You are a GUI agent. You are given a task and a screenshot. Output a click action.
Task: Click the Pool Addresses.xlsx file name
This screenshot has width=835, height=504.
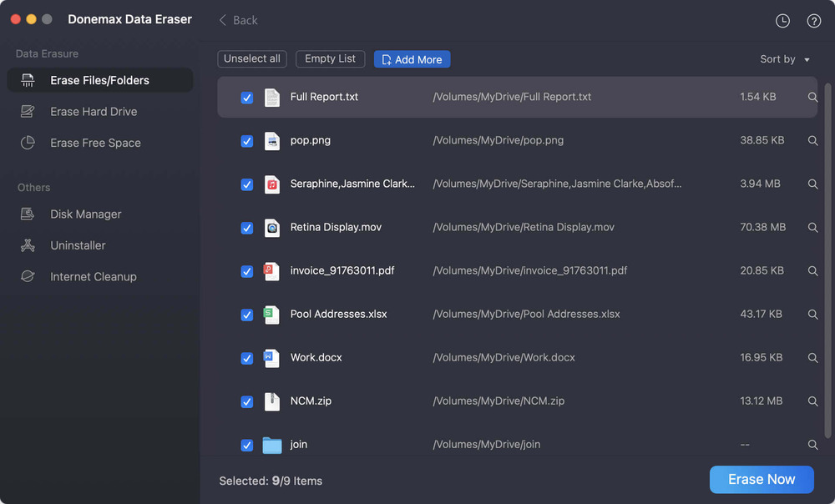click(x=339, y=314)
